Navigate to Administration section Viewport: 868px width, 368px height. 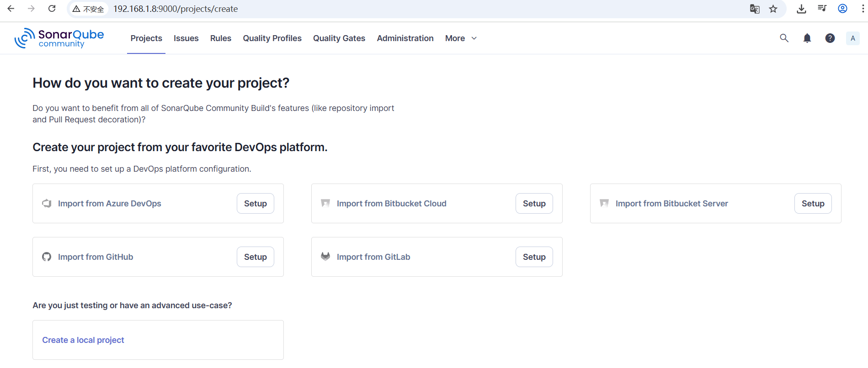[405, 38]
